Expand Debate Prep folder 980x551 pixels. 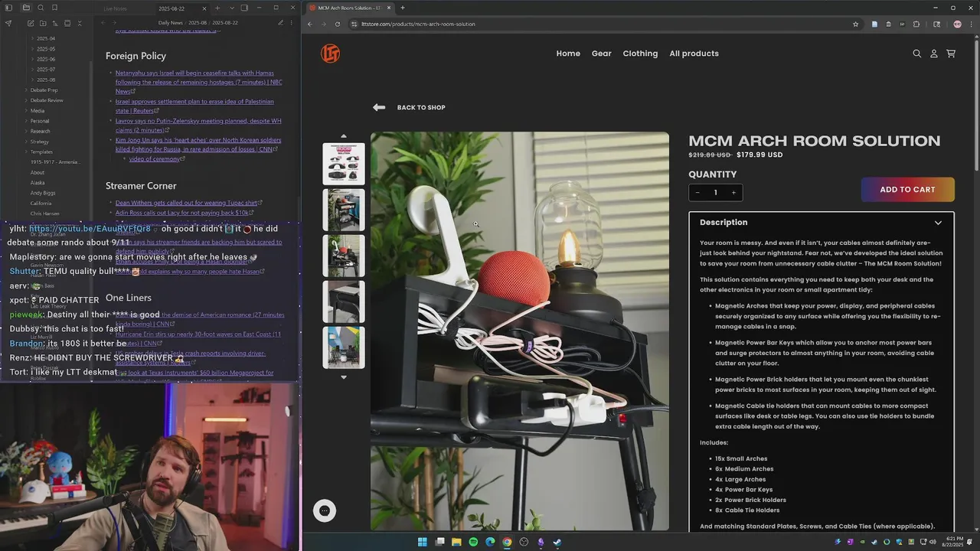(x=43, y=90)
